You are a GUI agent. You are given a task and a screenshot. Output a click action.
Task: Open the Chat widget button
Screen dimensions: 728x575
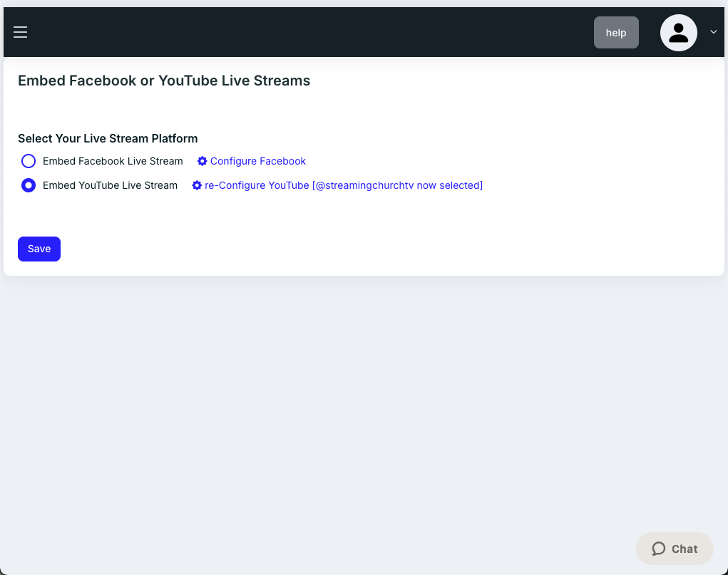click(x=674, y=549)
